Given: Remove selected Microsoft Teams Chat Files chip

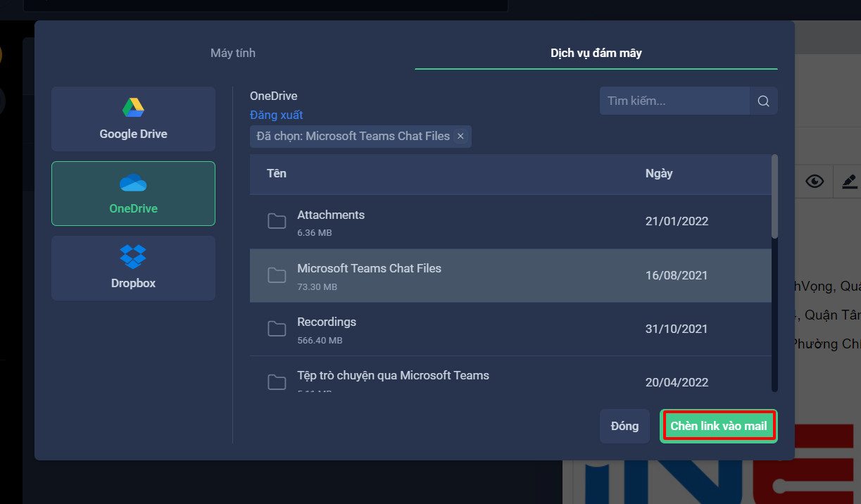Looking at the screenshot, I should point(460,137).
